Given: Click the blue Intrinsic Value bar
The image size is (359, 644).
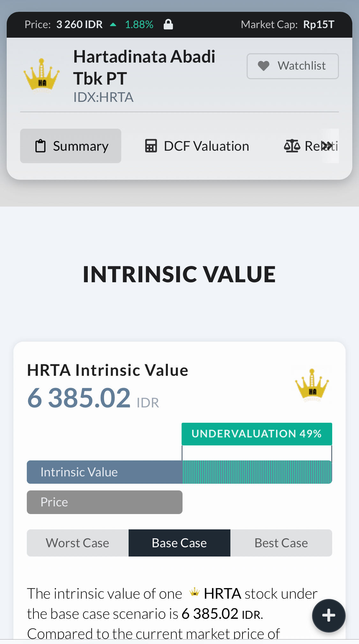Looking at the screenshot, I should [x=105, y=472].
